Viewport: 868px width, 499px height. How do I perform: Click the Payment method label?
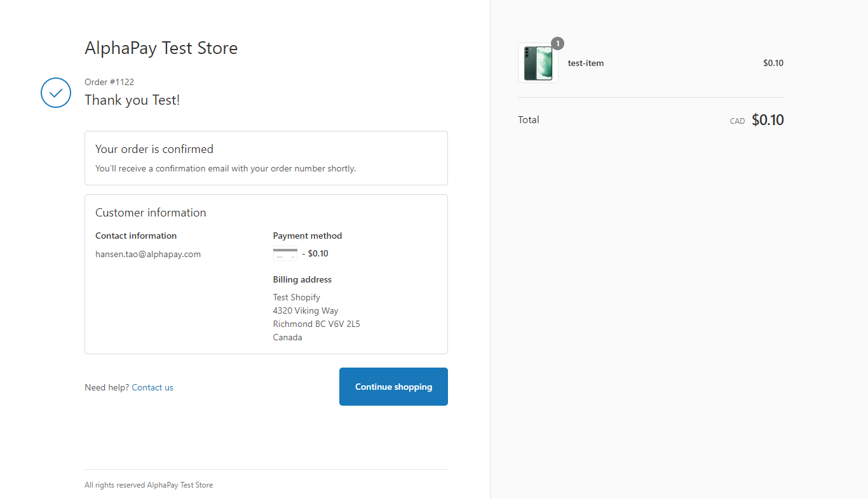pos(308,236)
